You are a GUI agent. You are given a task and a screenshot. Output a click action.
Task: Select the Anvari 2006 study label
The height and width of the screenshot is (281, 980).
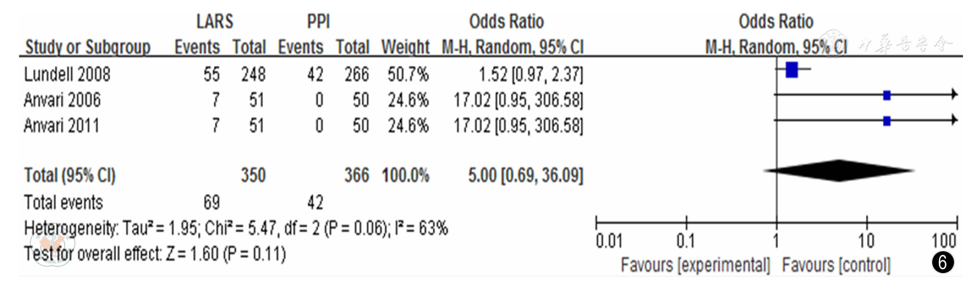[x=62, y=100]
